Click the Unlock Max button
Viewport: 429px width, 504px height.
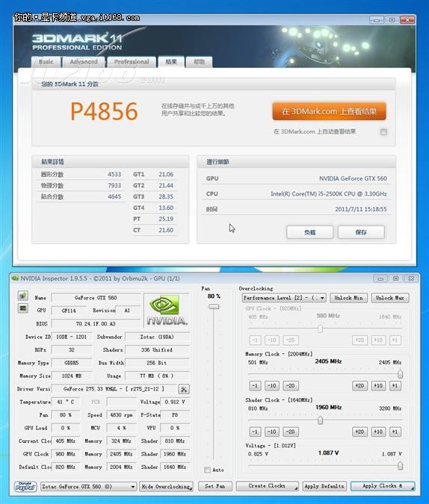click(390, 298)
